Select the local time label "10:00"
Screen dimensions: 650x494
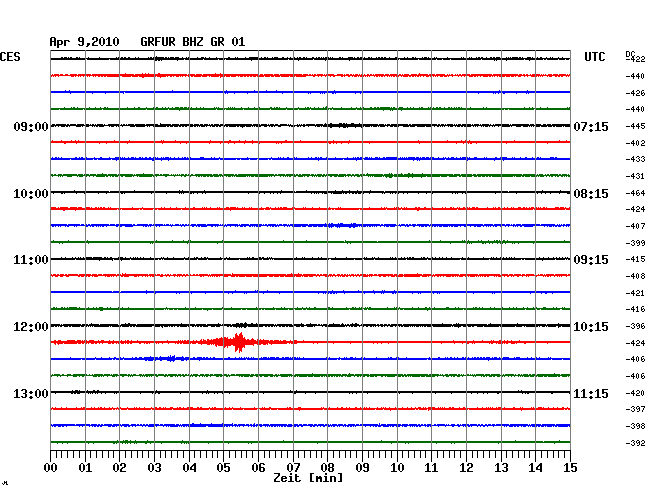[31, 194]
